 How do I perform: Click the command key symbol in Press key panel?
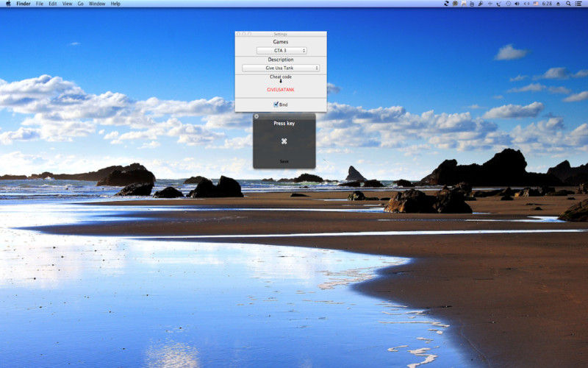(284, 141)
